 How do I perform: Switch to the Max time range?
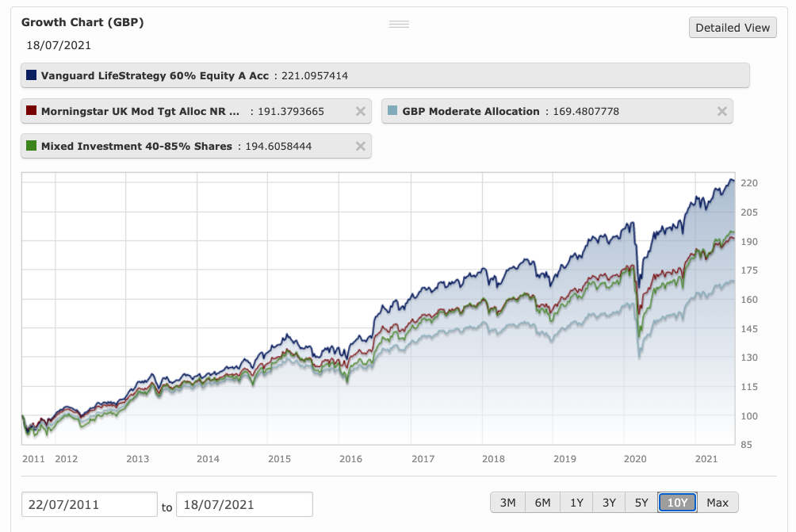point(717,502)
